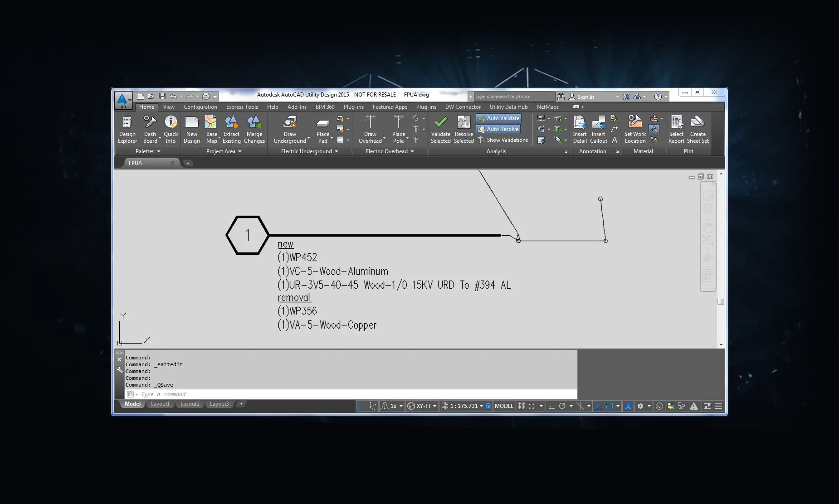Screen dimensions: 839x504
Task: Toggle the MODEL space button
Action: 504,406
